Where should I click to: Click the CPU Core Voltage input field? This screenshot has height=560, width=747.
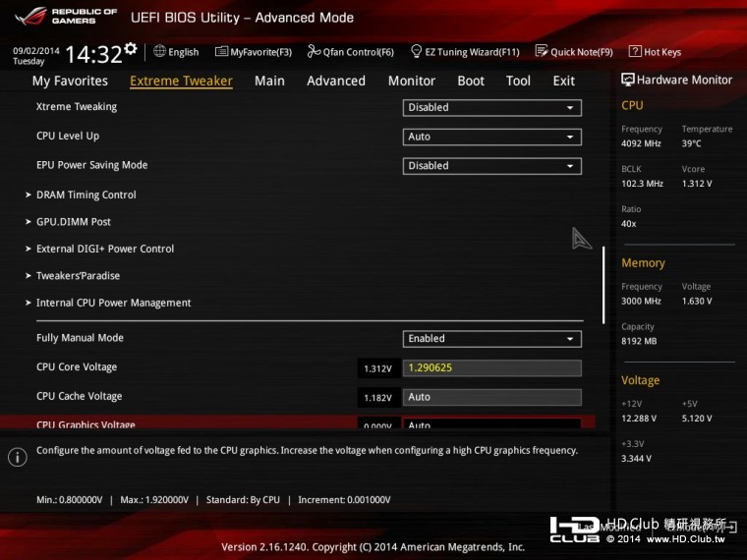click(491, 367)
